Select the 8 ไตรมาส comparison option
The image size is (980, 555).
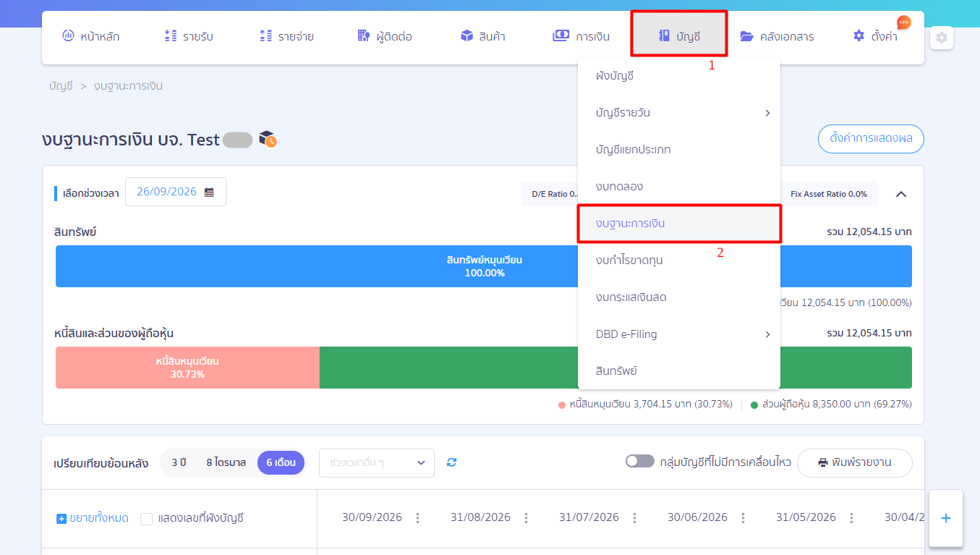(226, 462)
